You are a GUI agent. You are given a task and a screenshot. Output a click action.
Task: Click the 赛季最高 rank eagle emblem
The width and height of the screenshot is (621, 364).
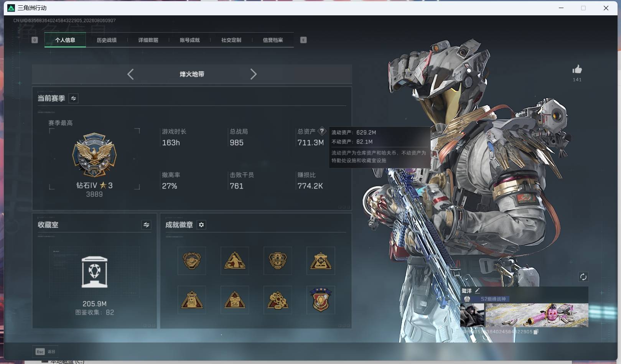click(x=94, y=155)
